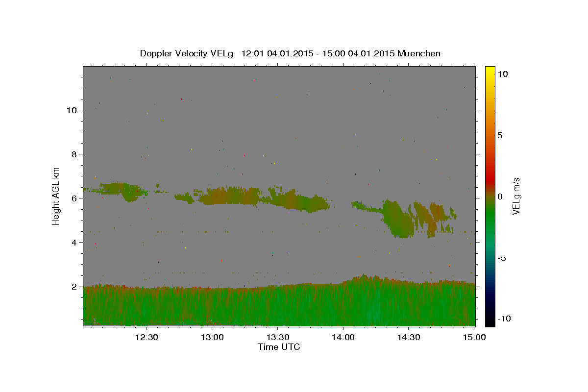
Task: Click the "VELg m/s" colorbar label
Action: (516, 196)
